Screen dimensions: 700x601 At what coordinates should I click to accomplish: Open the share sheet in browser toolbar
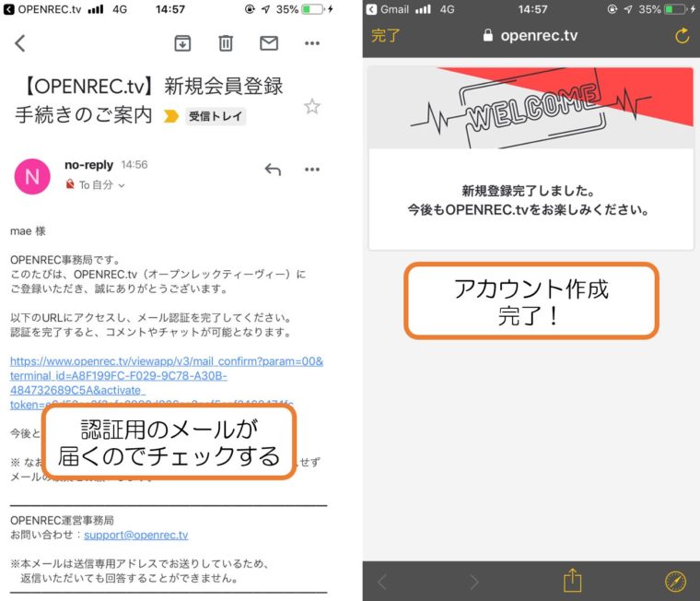(x=572, y=581)
